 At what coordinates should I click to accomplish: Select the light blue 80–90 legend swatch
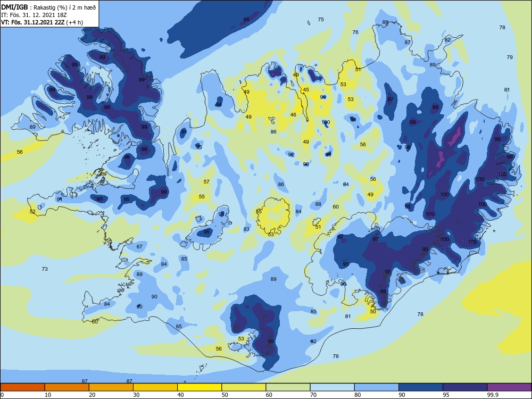377,387
